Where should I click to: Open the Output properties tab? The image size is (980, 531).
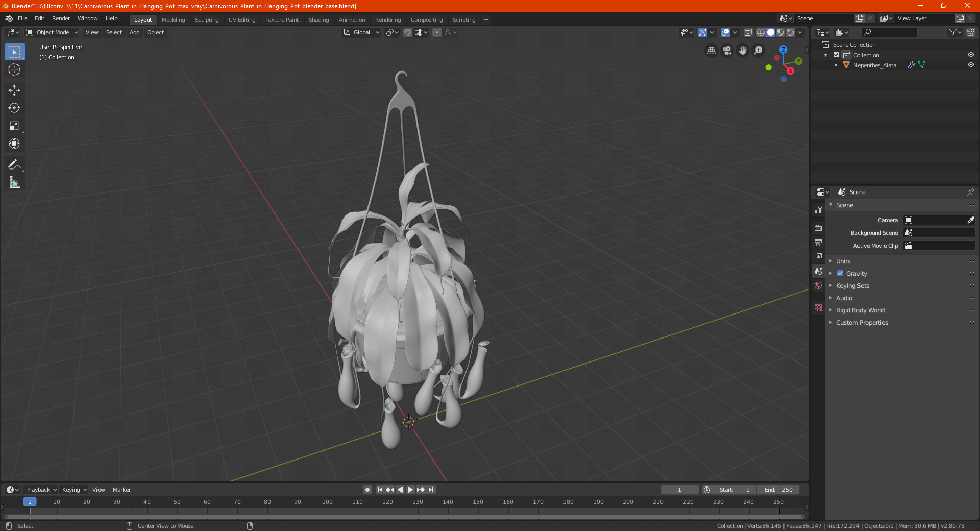point(818,242)
